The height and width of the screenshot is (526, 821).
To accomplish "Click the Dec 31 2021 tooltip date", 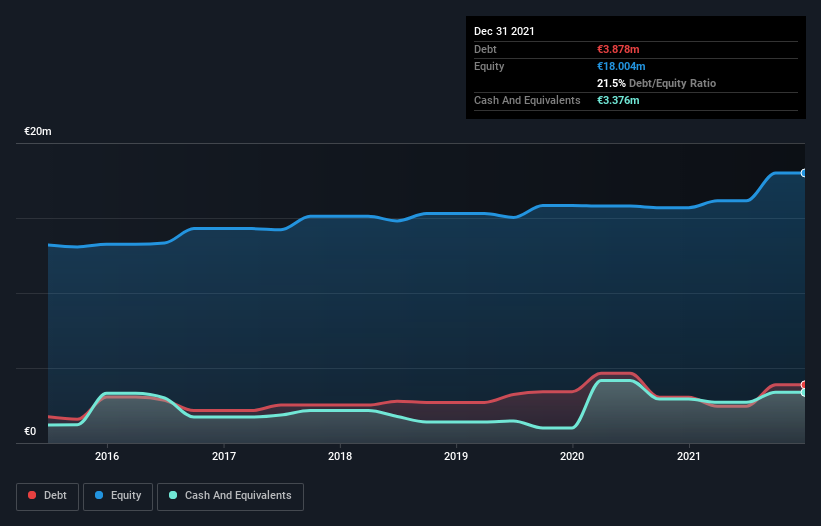I will coord(504,31).
